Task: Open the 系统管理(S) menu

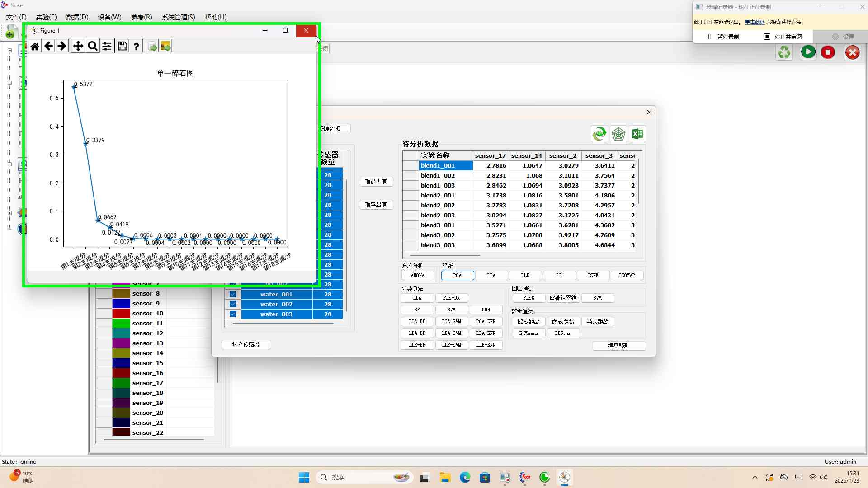Action: (x=178, y=17)
